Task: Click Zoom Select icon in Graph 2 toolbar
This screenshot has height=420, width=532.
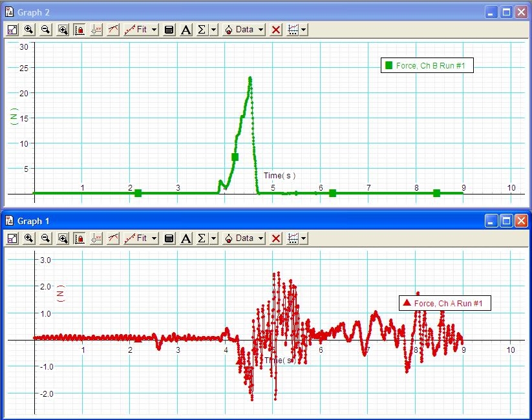Action: pyautogui.click(x=63, y=30)
